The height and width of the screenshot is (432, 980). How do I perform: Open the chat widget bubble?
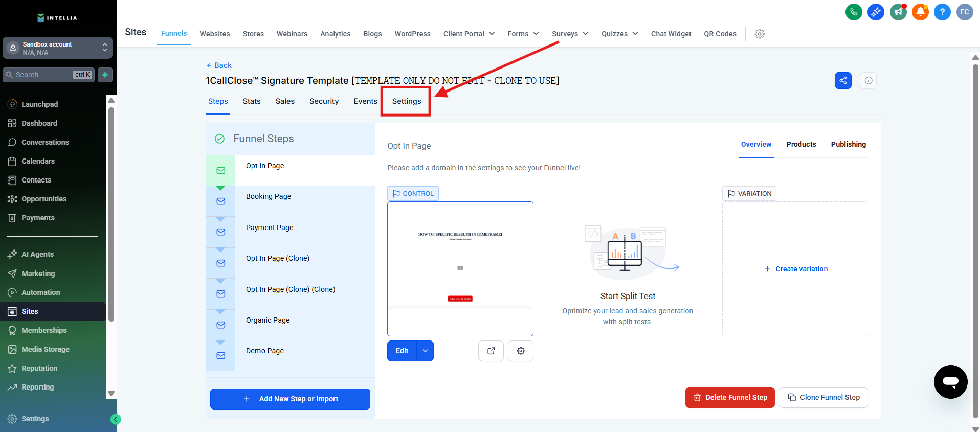pyautogui.click(x=950, y=381)
